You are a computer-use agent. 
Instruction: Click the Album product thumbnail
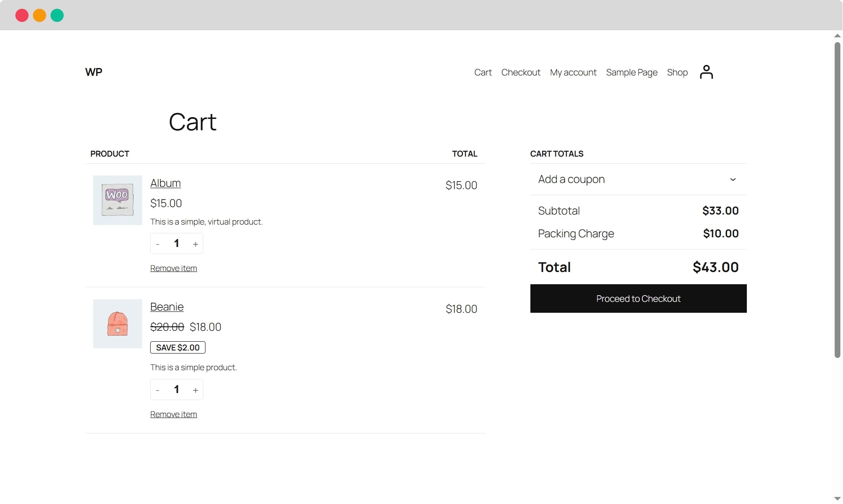coord(117,200)
